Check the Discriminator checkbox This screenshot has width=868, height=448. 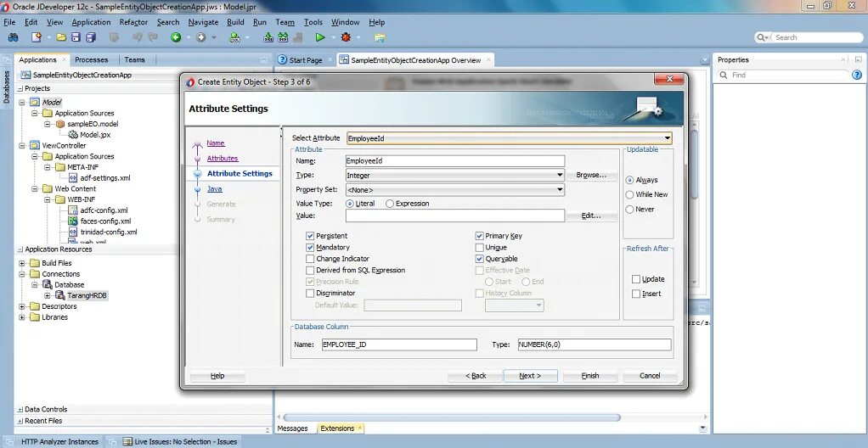click(x=310, y=293)
